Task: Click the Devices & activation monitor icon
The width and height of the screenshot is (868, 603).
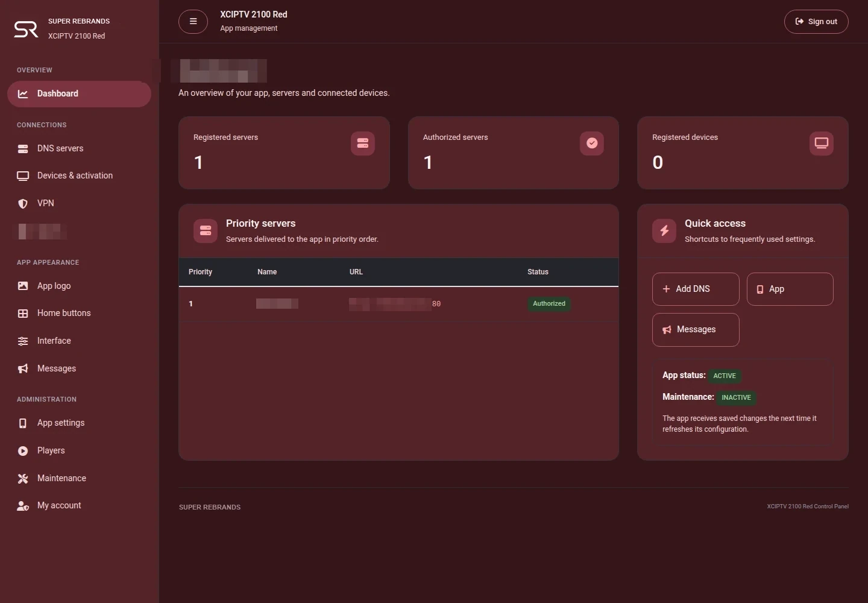Action: pyautogui.click(x=23, y=176)
